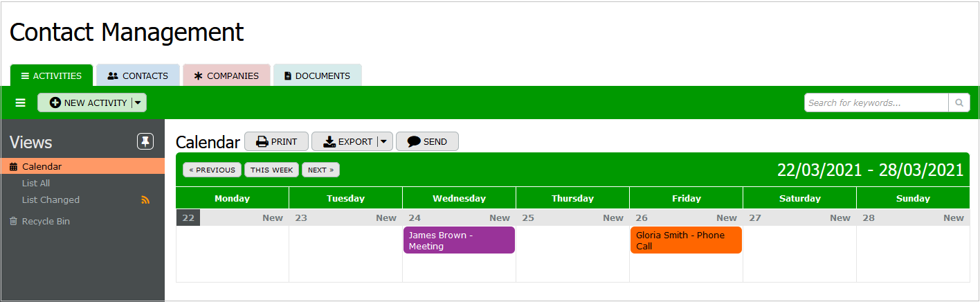The height and width of the screenshot is (302, 980).
Task: Focus the Search for keywords field
Action: click(x=876, y=103)
